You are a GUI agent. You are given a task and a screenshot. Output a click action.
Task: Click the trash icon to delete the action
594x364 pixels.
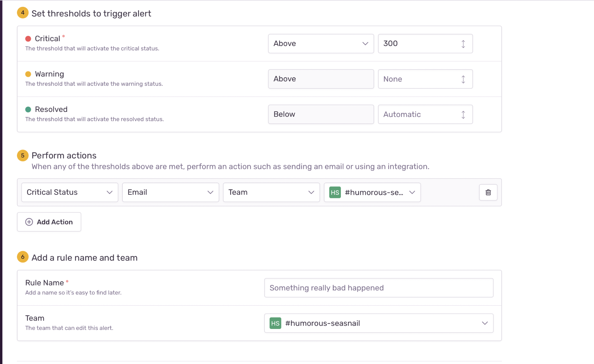click(x=488, y=192)
